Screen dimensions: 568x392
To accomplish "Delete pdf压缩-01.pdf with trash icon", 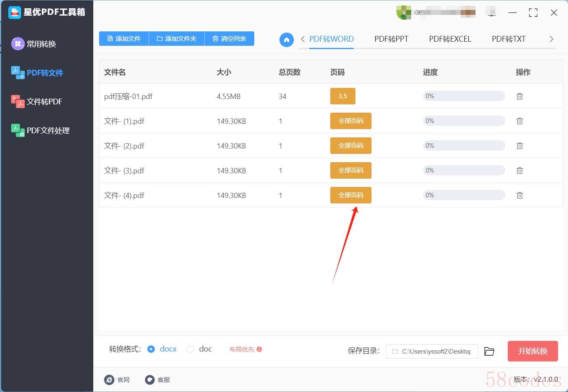I will tap(520, 96).
